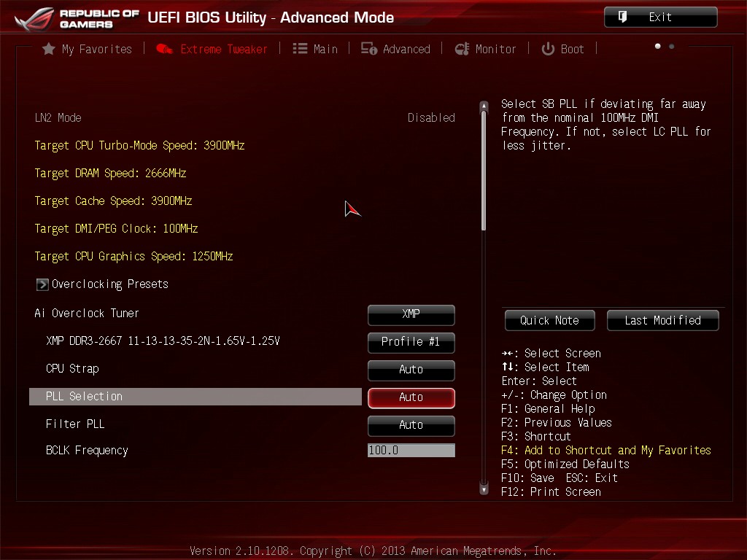
Task: Click the PLL help description text
Action: tap(606, 125)
